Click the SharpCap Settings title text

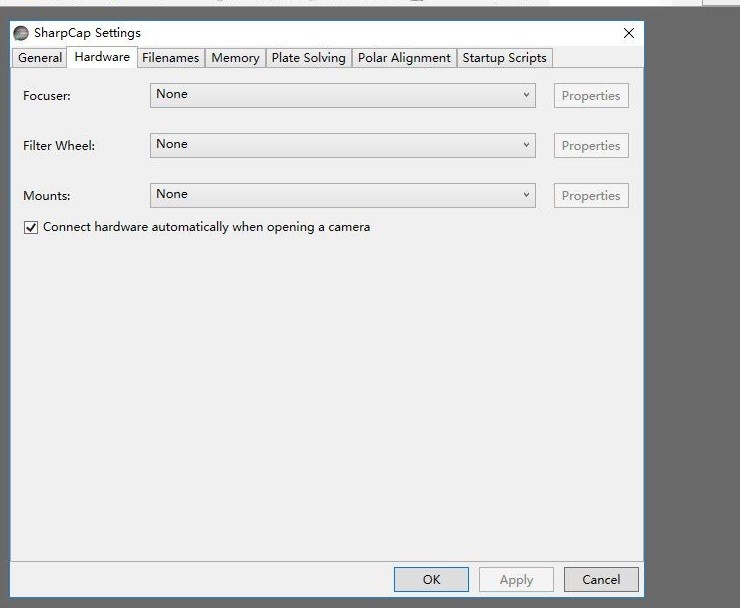click(87, 33)
